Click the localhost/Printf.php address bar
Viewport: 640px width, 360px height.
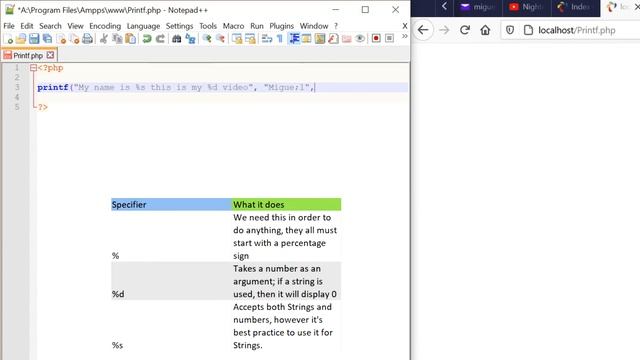point(576,30)
